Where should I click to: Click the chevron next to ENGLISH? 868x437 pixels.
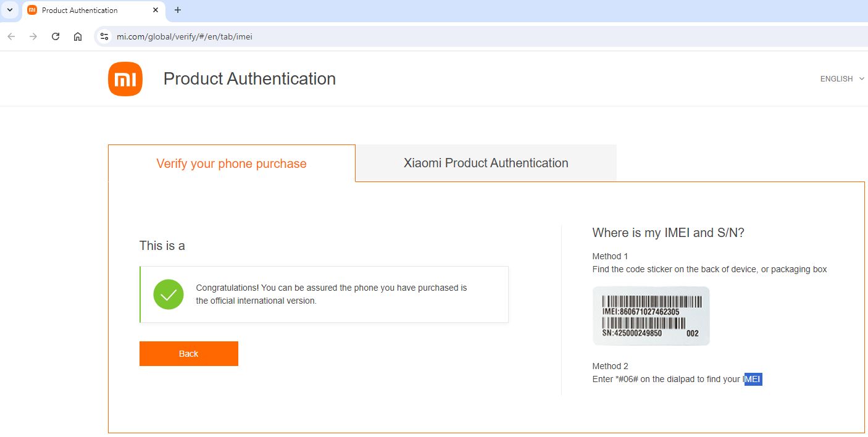click(861, 79)
